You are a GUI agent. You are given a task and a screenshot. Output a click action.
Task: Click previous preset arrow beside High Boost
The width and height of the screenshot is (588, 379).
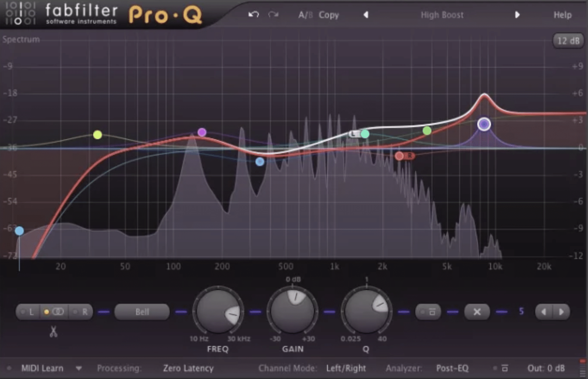tap(366, 15)
